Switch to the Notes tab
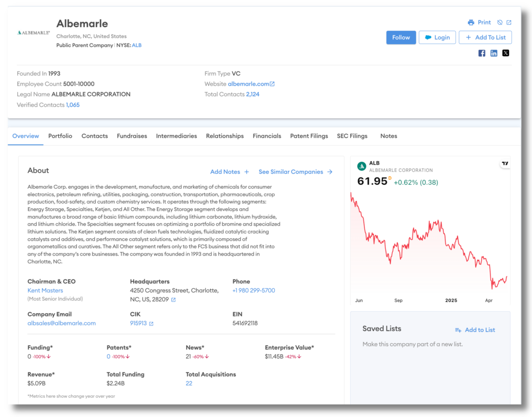Viewport: 532px width, 417px height. pyautogui.click(x=389, y=136)
